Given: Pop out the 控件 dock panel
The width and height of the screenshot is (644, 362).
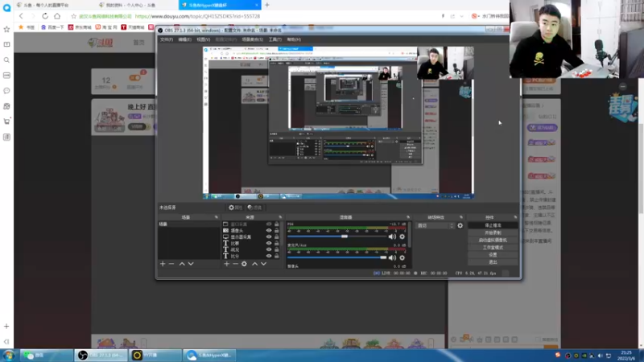Looking at the screenshot, I should (x=515, y=217).
